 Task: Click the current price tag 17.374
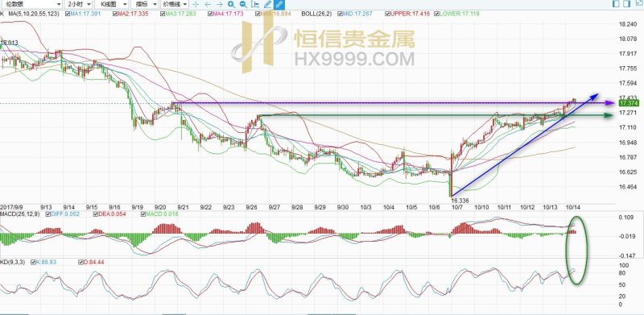tap(628, 103)
